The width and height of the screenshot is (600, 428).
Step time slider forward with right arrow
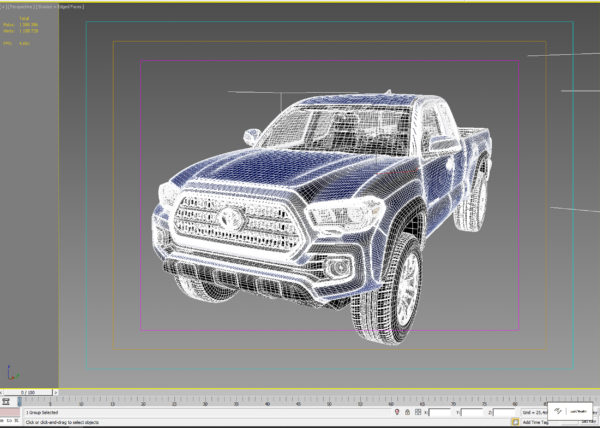pos(56,392)
